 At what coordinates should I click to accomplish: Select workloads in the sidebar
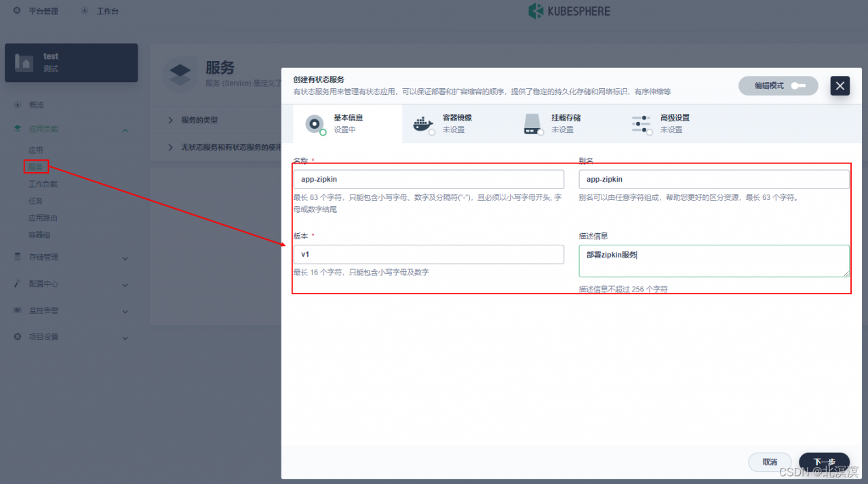[x=43, y=184]
